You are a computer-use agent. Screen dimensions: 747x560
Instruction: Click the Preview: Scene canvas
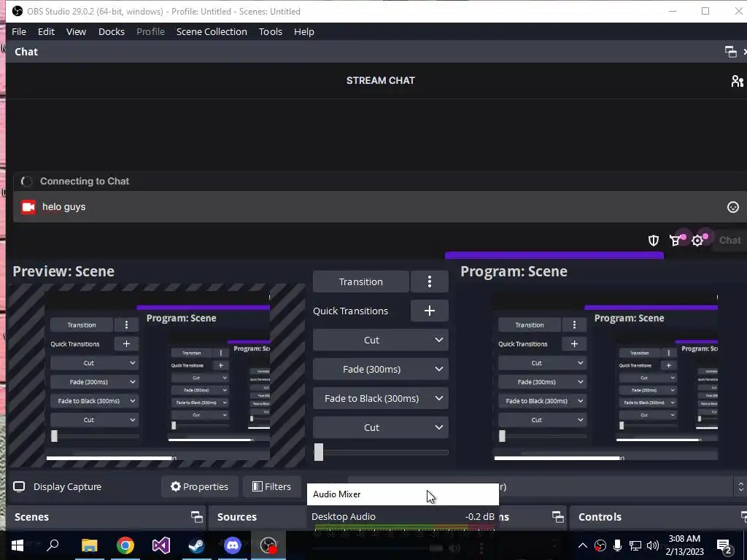157,376
